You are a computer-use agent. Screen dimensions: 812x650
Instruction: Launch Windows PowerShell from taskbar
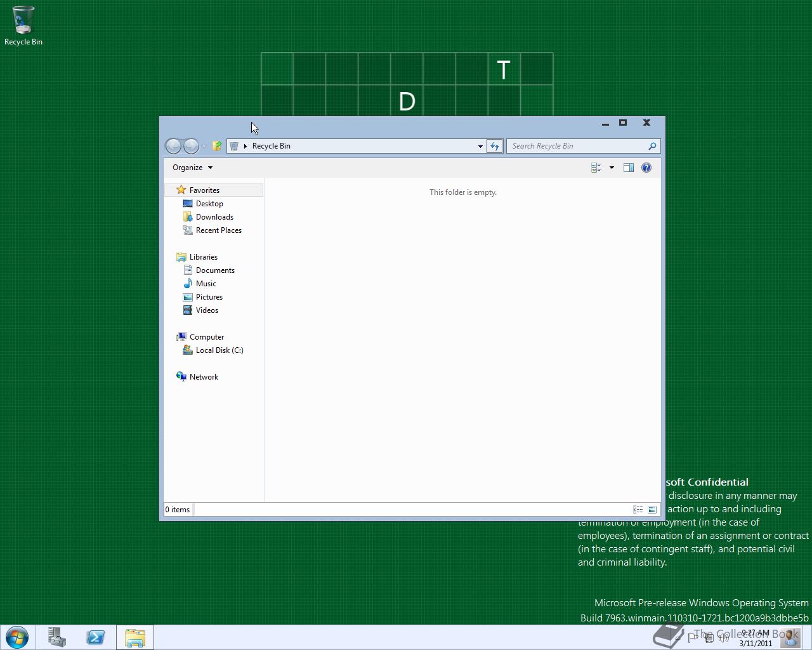(96, 637)
